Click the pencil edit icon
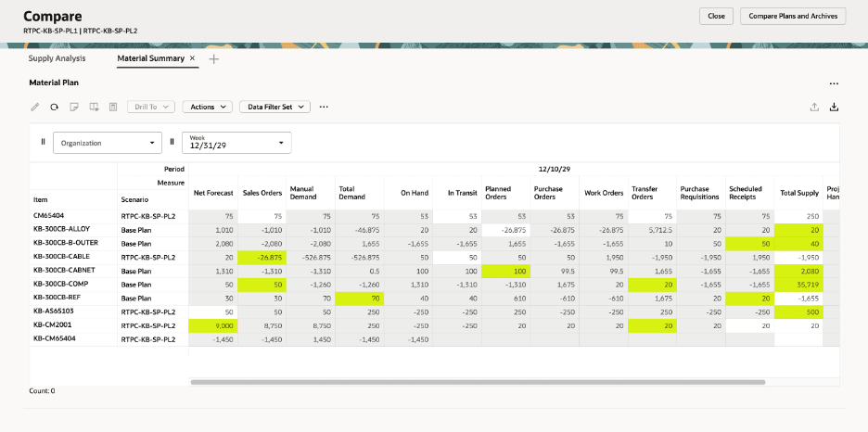Viewport: 868px width, 432px height. [35, 107]
